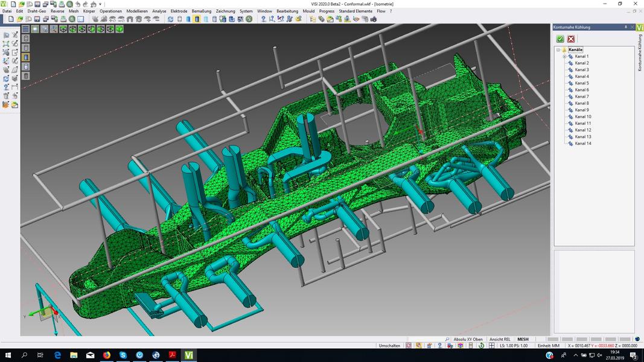Image resolution: width=644 pixels, height=362 pixels.
Task: Click the four-pane grid icon in status bar
Action: [x=492, y=346]
